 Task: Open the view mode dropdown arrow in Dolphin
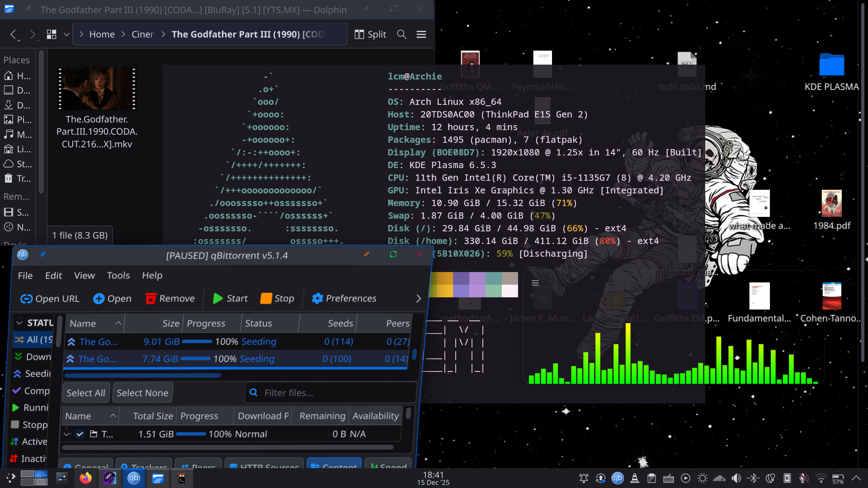66,34
